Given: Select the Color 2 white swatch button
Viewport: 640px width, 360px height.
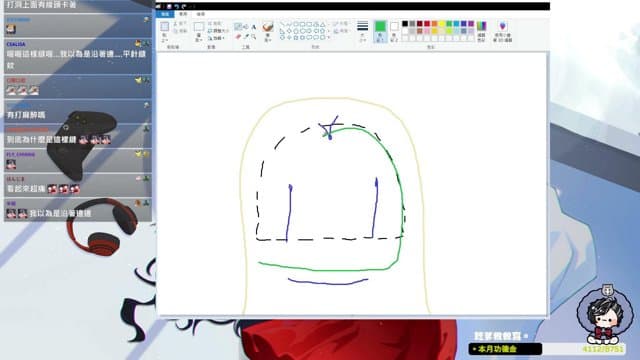Looking at the screenshot, I should [x=394, y=31].
